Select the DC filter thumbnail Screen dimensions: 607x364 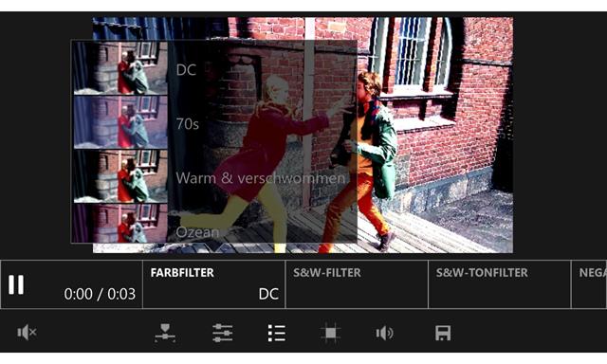(x=120, y=68)
